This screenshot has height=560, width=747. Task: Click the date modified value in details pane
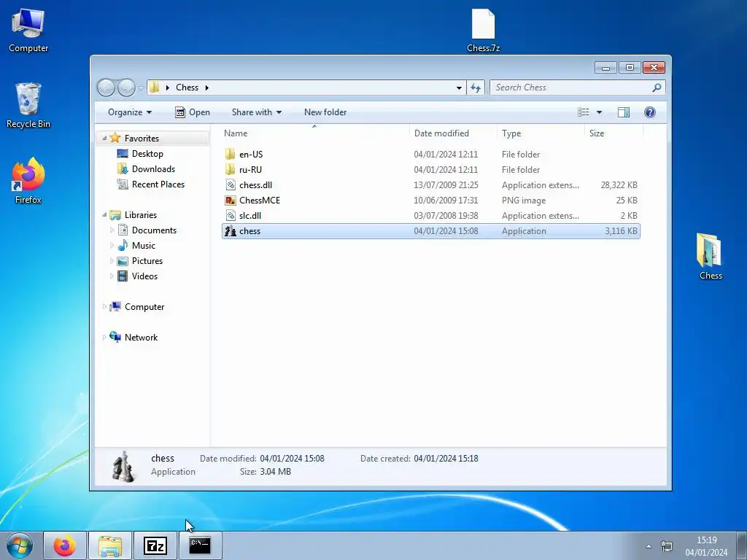(x=292, y=459)
